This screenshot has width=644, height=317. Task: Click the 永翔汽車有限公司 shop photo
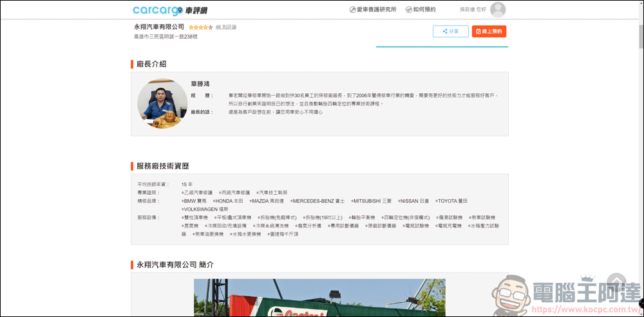point(319,298)
